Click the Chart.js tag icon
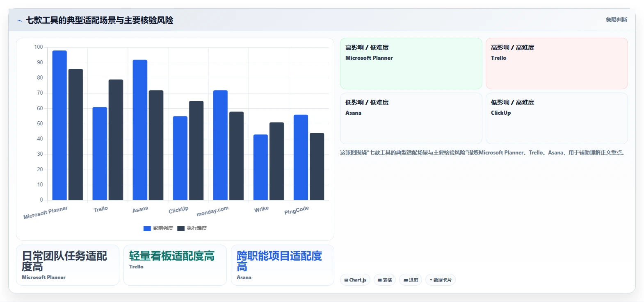644x302 pixels. (x=346, y=280)
